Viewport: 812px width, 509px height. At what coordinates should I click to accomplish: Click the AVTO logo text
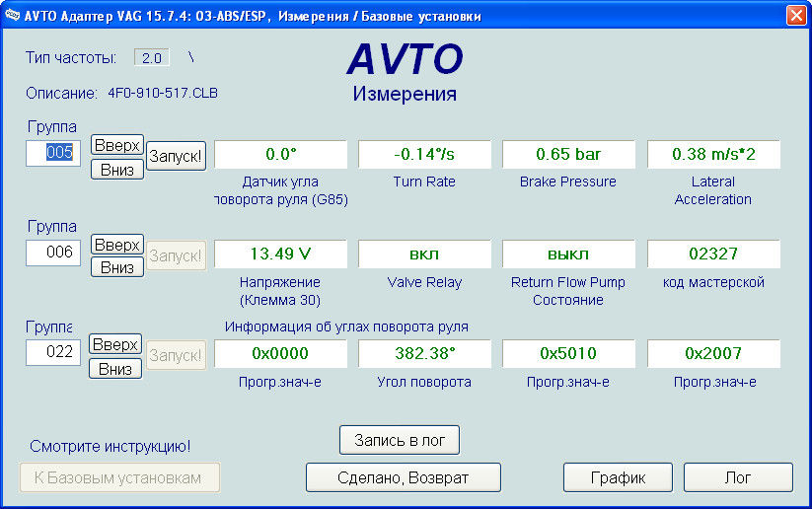(405, 58)
